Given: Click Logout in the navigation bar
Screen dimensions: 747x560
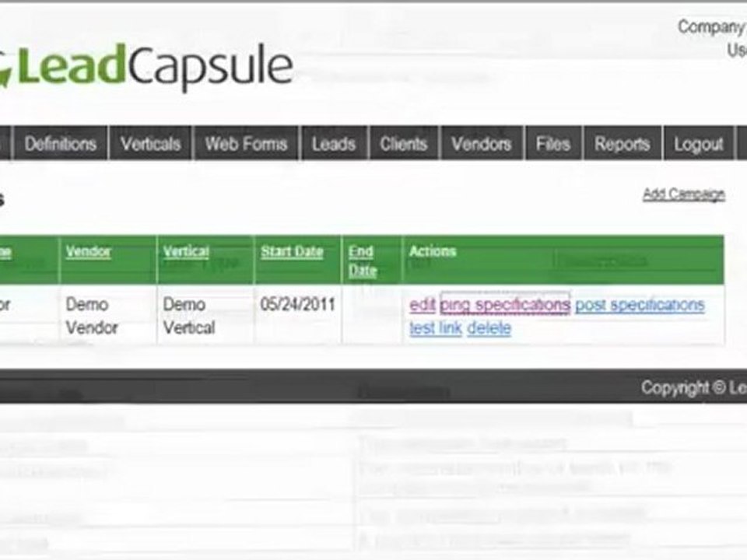Looking at the screenshot, I should [x=699, y=143].
